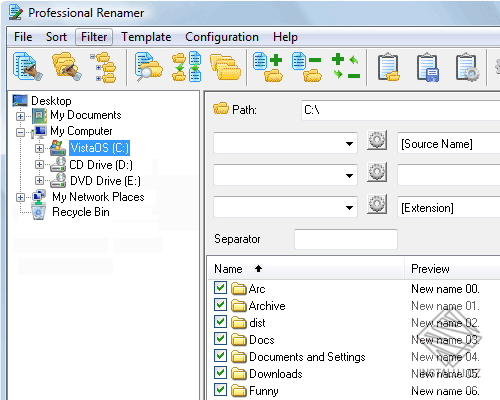Viewport: 500px width, 400px height.
Task: Uncheck the Funny folder checkbox
Action: point(220,389)
